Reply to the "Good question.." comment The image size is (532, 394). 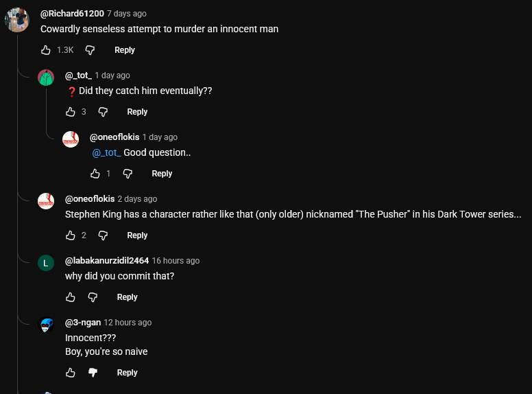(162, 174)
